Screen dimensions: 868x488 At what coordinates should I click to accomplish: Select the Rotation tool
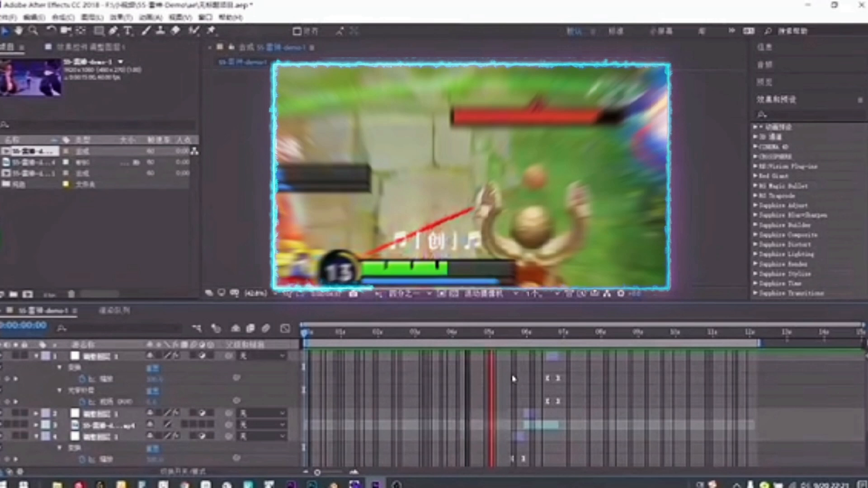coord(51,31)
